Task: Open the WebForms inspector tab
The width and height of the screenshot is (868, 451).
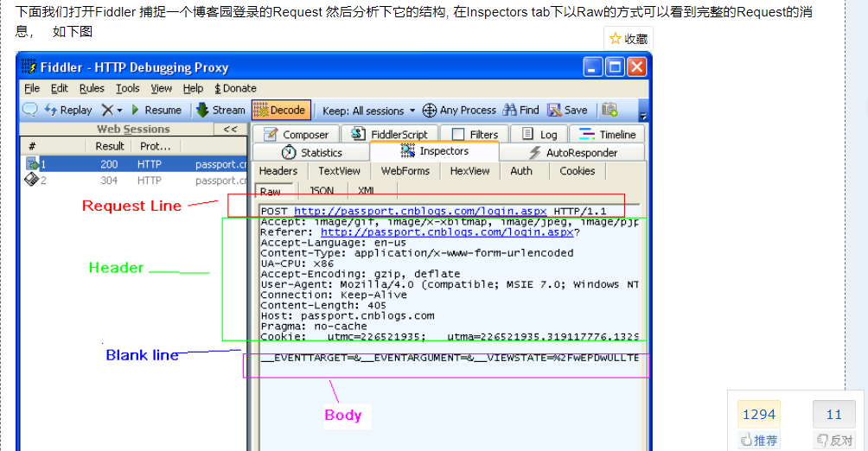Action: [405, 171]
